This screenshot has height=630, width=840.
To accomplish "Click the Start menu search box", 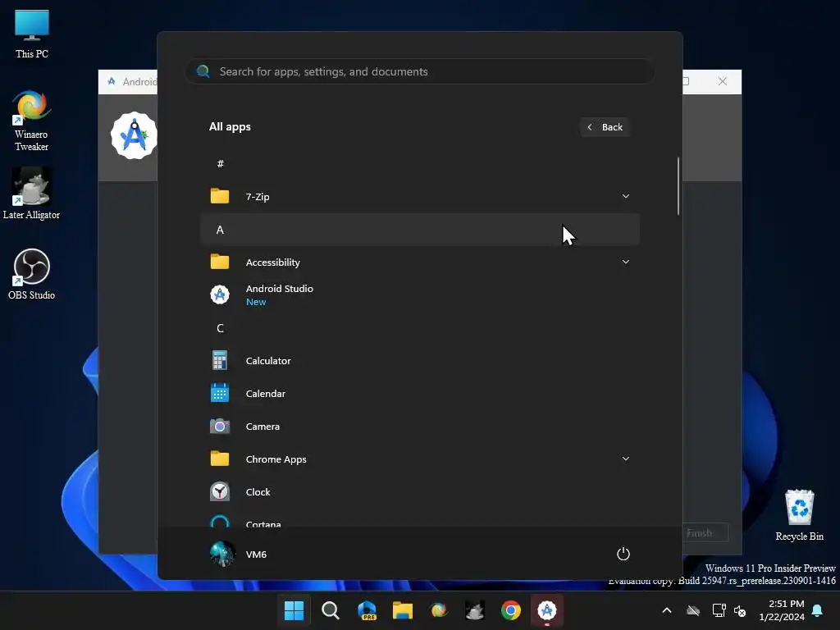I will click(419, 71).
